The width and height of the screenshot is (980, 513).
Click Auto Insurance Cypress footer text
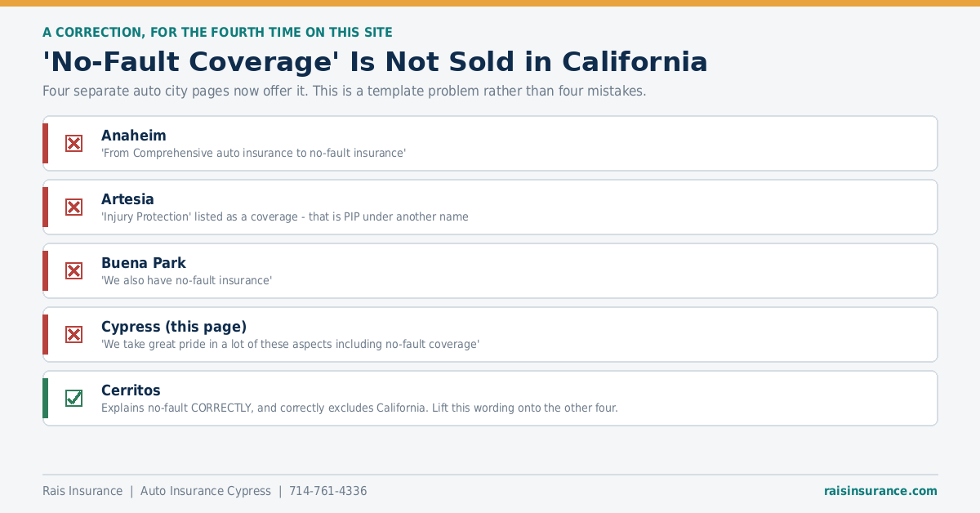(x=206, y=491)
